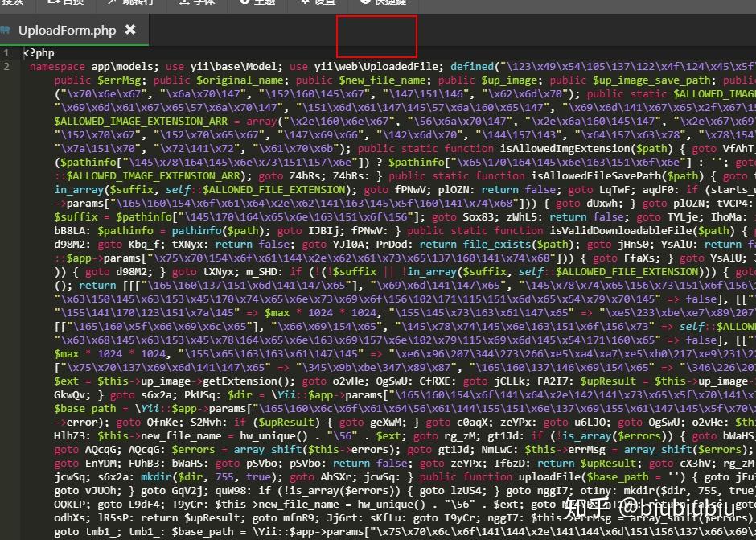Select the UploadForm.php editor tab

[74, 30]
